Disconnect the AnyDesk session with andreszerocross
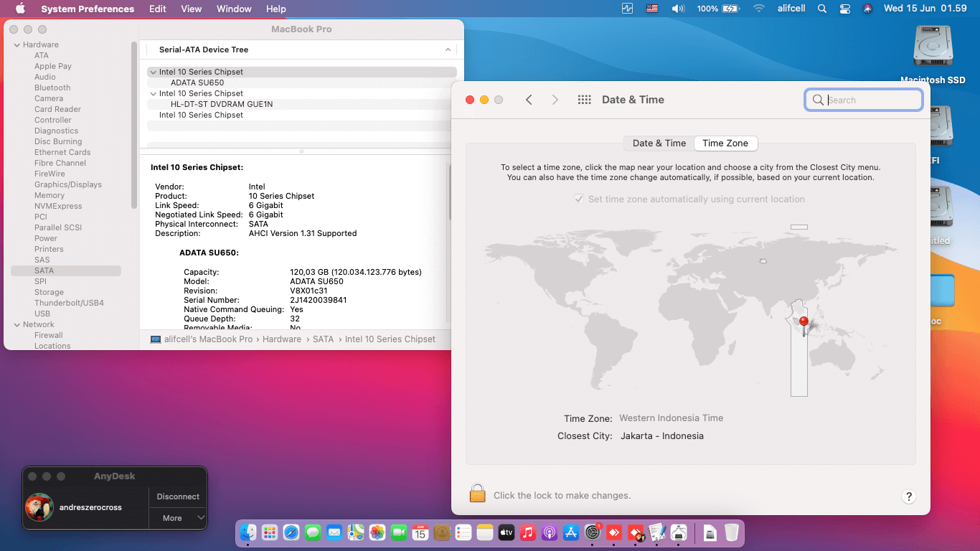This screenshot has height=551, width=980. 177,496
